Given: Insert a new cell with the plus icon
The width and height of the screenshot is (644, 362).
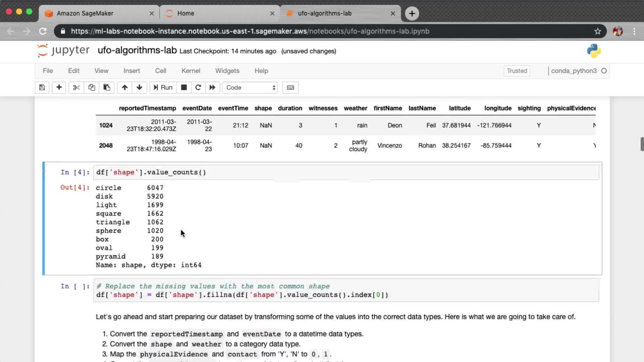Looking at the screenshot, I should pos(59,87).
